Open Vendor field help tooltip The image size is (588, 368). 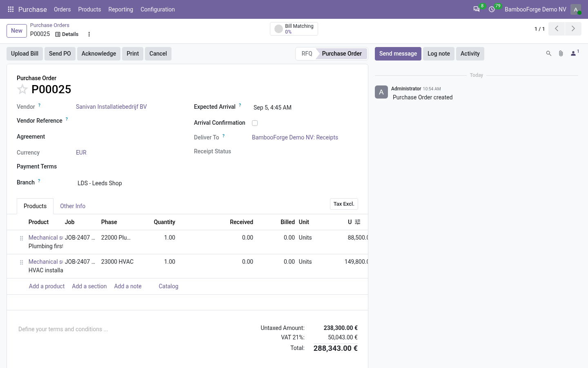pos(39,105)
